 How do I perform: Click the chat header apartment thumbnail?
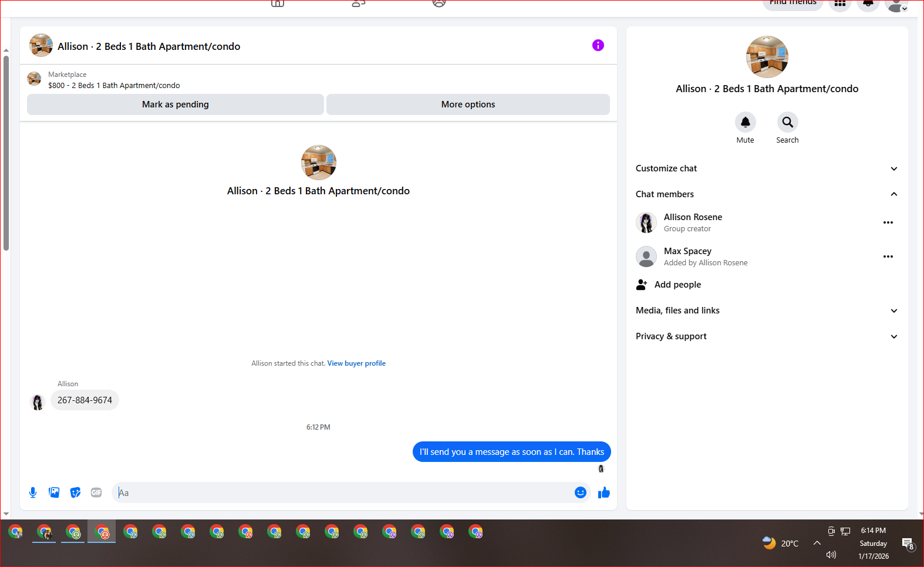pos(41,45)
